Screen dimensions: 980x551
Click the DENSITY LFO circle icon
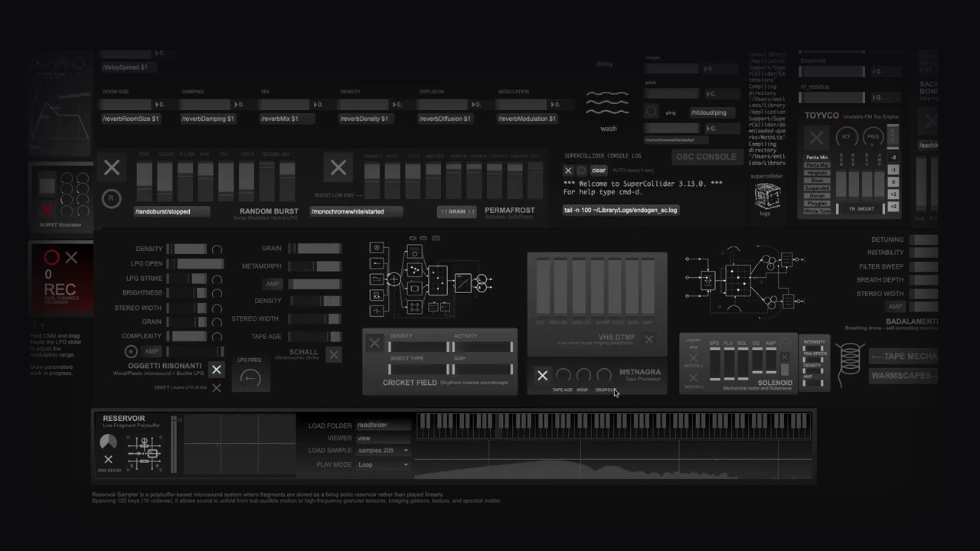click(217, 249)
